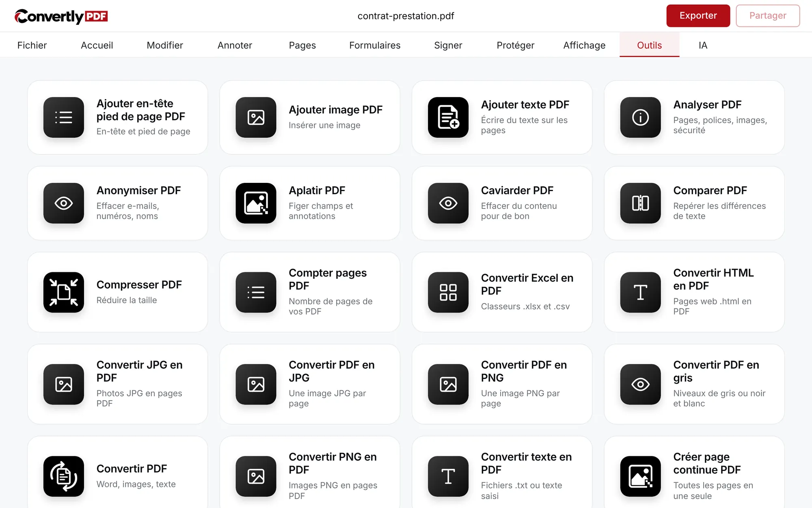812x508 pixels.
Task: Click the Comparer PDF title text
Action: click(710, 190)
